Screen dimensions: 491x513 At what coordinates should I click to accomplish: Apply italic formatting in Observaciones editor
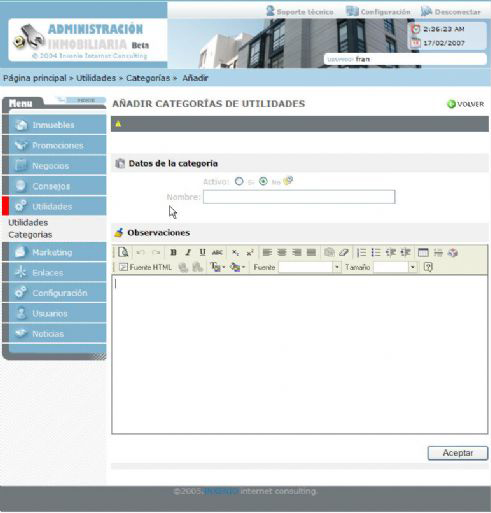pyautogui.click(x=188, y=252)
